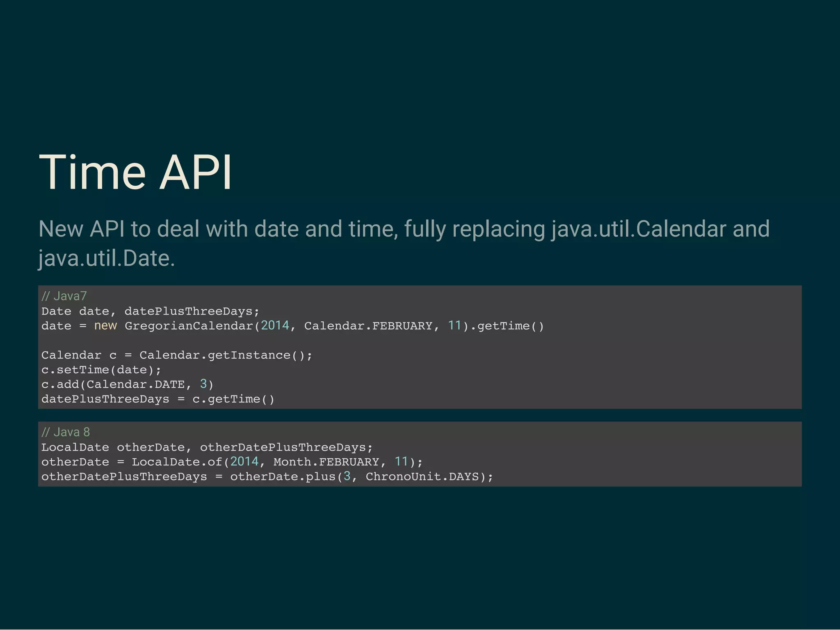Click the line 'datePlusThreeDays = c.getTime()'
This screenshot has height=630, width=840.
point(158,399)
